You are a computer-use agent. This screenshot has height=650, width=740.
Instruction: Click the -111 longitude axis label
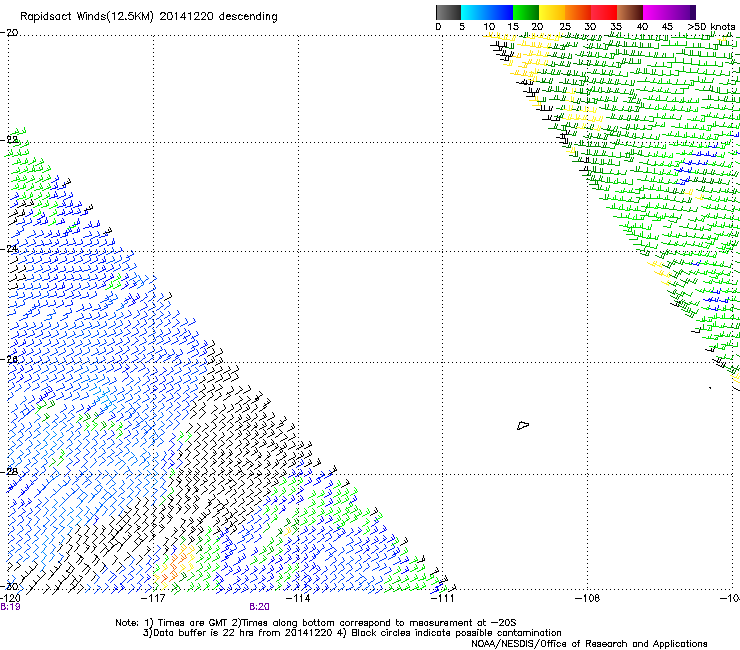pos(443,598)
